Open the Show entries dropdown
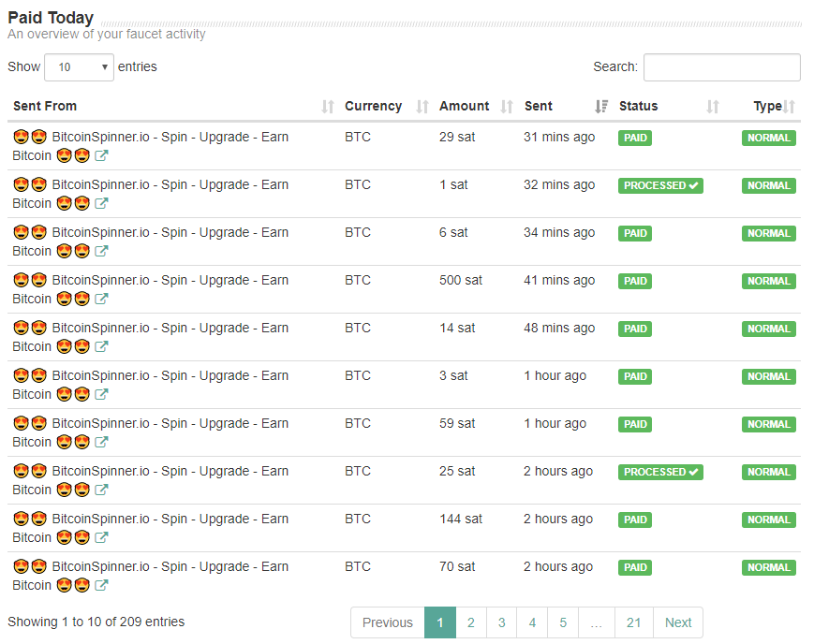Screen dimensions: 814x644 point(79,67)
